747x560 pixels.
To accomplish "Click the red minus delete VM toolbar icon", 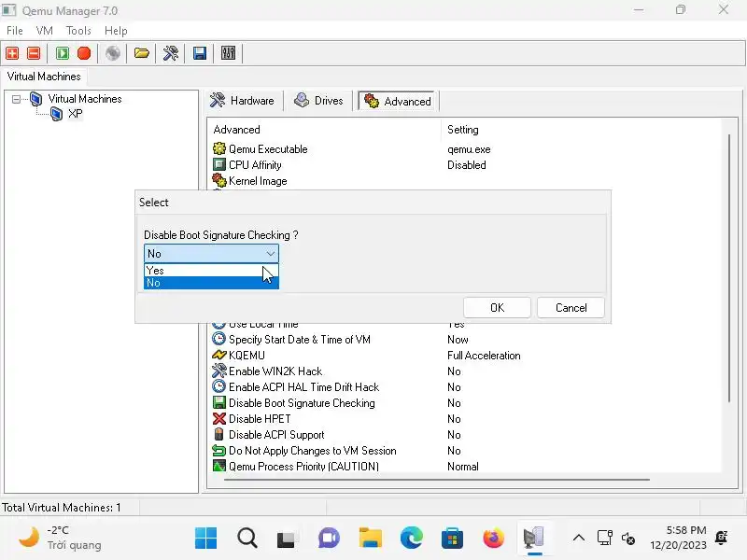I will pos(34,53).
